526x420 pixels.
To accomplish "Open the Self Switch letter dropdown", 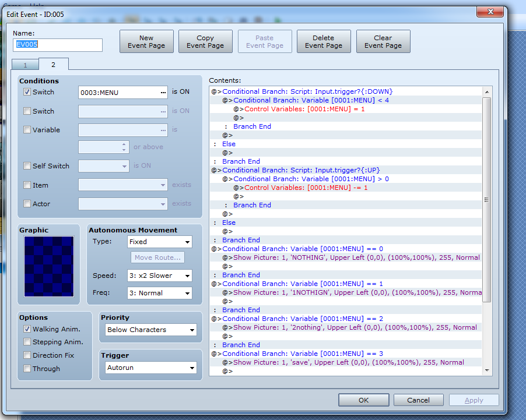I will 104,166.
